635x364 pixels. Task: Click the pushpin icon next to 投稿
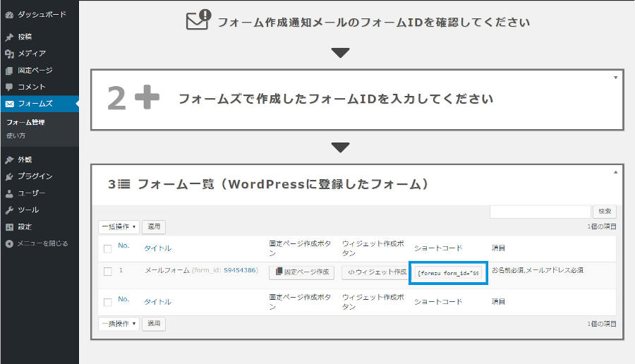point(9,37)
